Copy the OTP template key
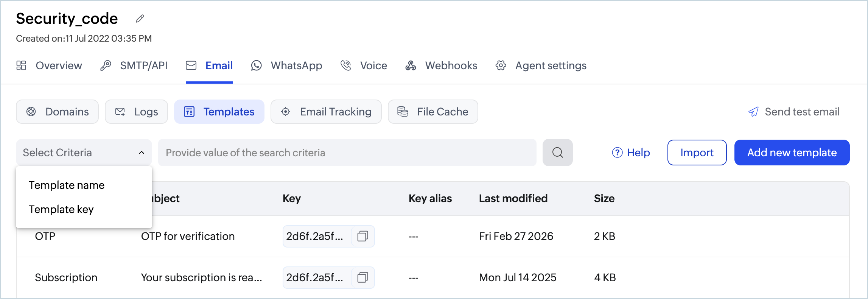The width and height of the screenshot is (868, 299). 362,236
